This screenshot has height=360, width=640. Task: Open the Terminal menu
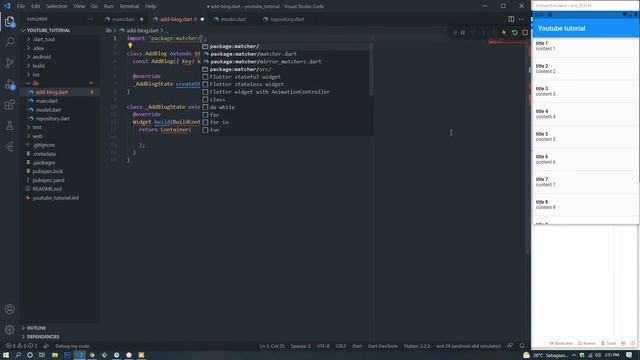[x=129, y=6]
